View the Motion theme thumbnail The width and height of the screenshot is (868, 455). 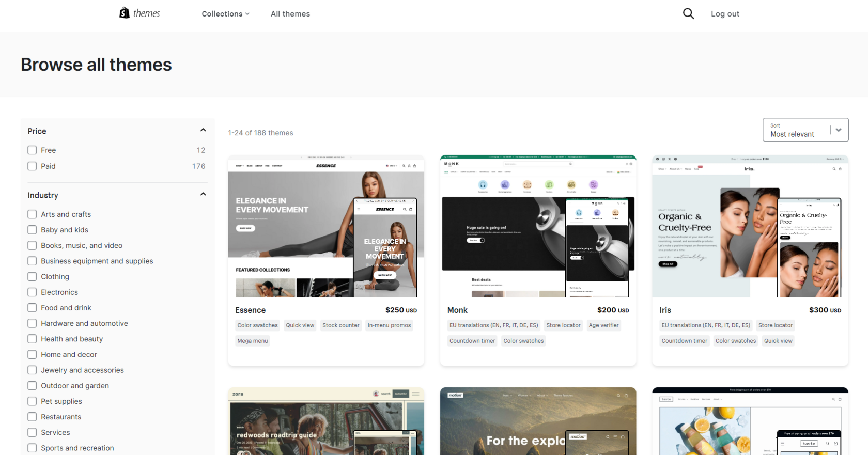point(538,421)
